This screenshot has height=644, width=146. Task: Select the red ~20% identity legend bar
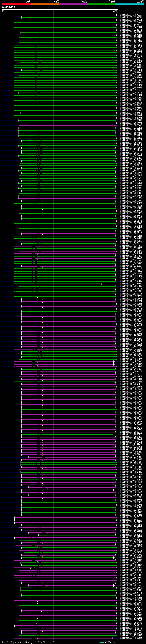click(16, 4)
